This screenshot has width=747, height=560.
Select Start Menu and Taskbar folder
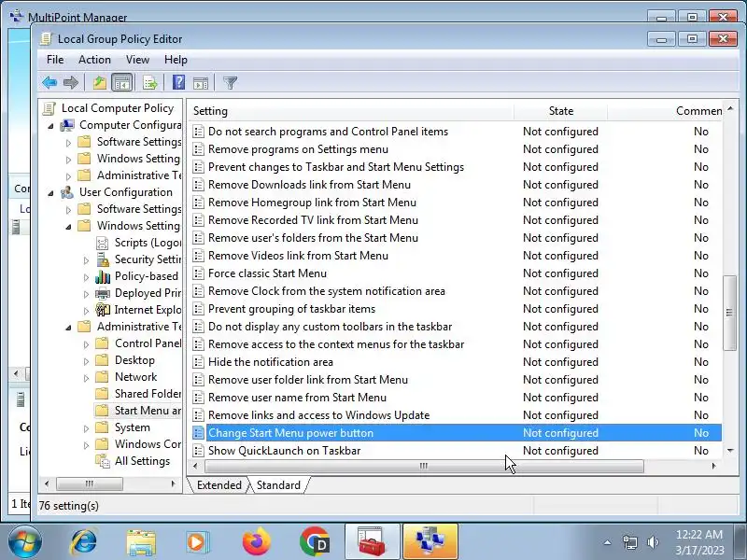[138, 411]
